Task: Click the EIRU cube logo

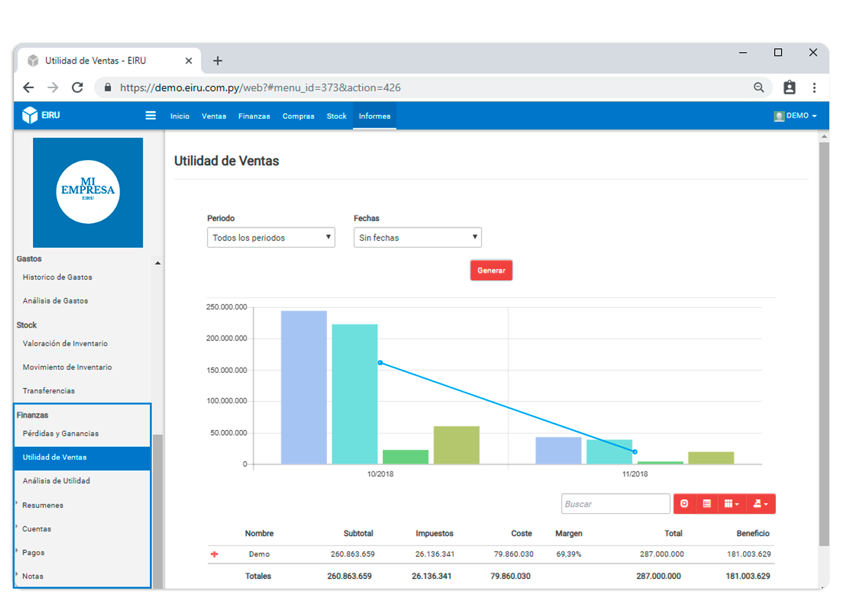Action: click(30, 115)
